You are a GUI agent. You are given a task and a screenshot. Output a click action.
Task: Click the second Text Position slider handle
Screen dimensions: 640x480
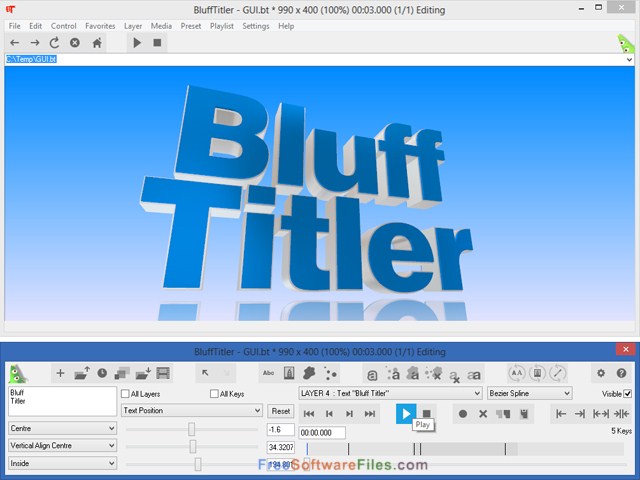point(193,447)
